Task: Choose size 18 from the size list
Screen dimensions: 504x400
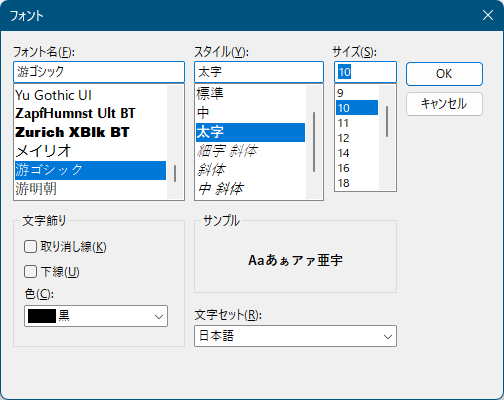Action: pos(357,183)
